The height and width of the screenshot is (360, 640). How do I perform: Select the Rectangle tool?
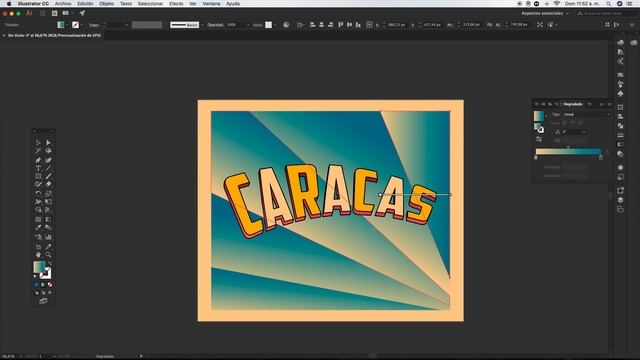coord(38,176)
